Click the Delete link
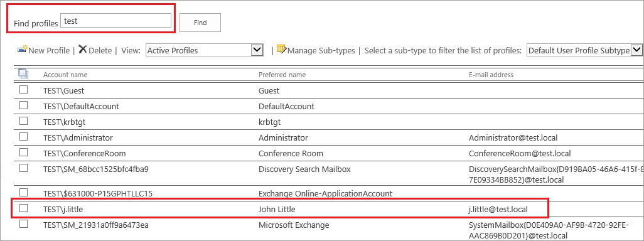The height and width of the screenshot is (241, 644). (x=100, y=50)
